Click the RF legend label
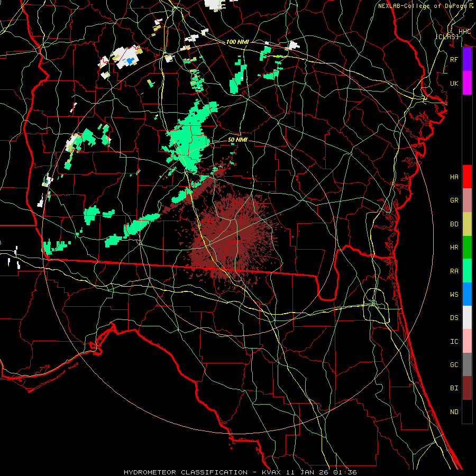 pos(454,60)
